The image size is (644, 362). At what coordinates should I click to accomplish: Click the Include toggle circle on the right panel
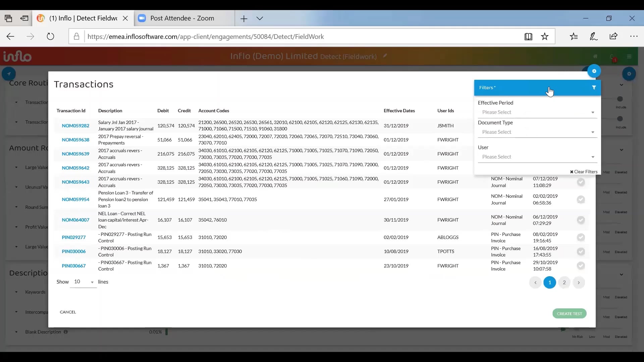click(620, 99)
